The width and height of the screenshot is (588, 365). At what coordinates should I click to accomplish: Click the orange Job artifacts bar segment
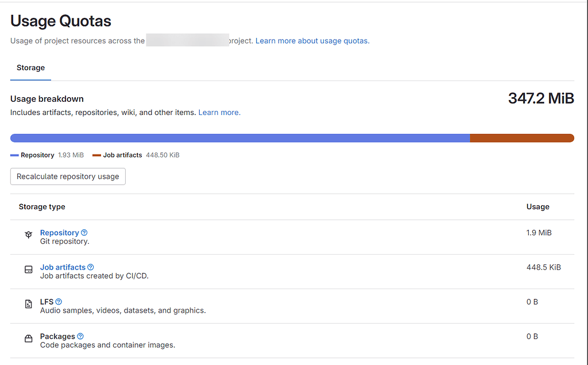522,138
